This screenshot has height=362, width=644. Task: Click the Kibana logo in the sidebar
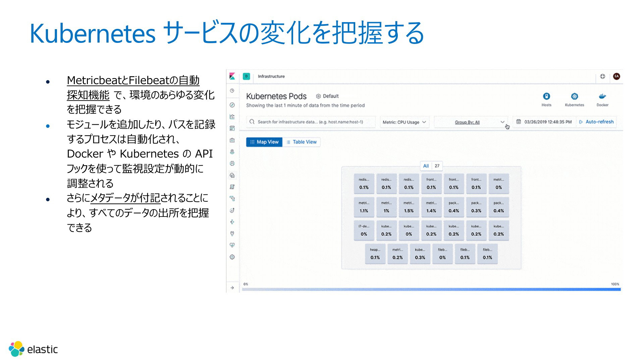(x=232, y=76)
